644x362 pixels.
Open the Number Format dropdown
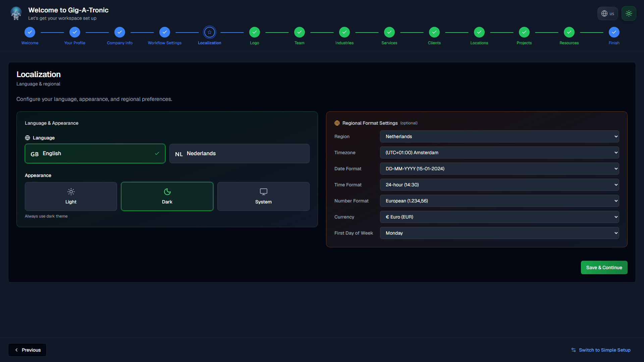click(x=499, y=201)
